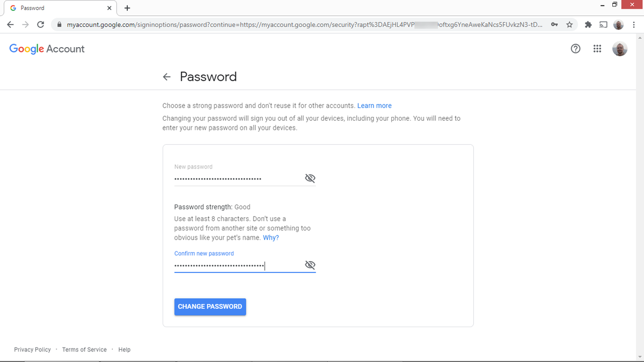Click the help question mark icon
Viewport: 644px width, 362px height.
pos(575,49)
